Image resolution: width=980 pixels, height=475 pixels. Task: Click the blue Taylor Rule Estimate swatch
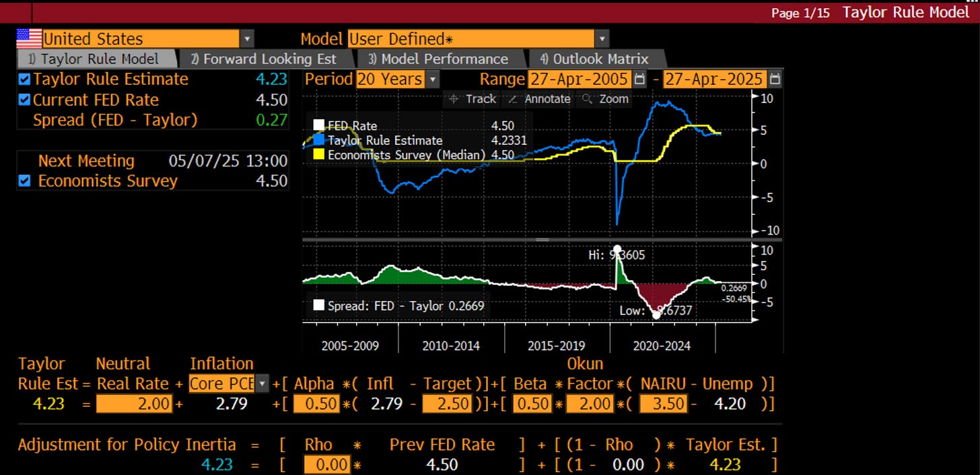(x=319, y=140)
